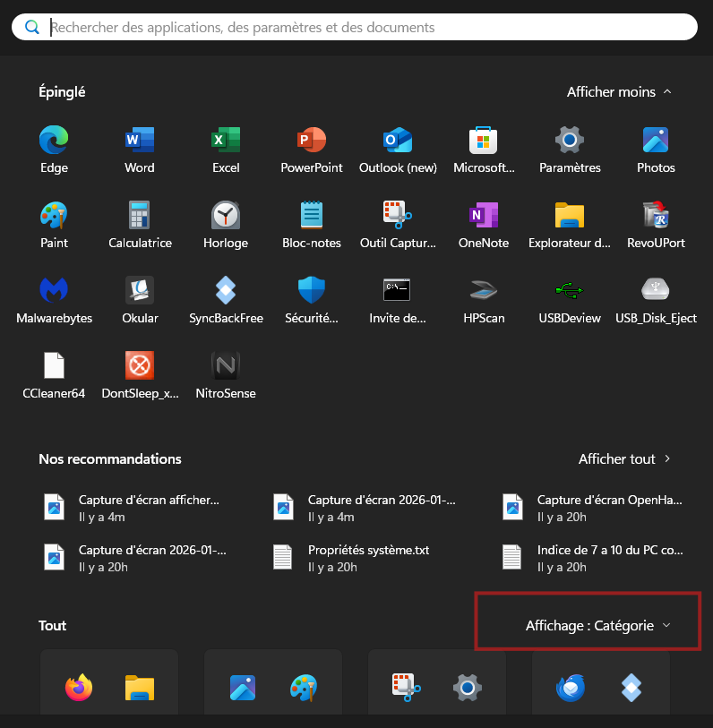Image resolution: width=713 pixels, height=728 pixels.
Task: Open the Microsoft Store pinned icon
Action: (x=484, y=150)
